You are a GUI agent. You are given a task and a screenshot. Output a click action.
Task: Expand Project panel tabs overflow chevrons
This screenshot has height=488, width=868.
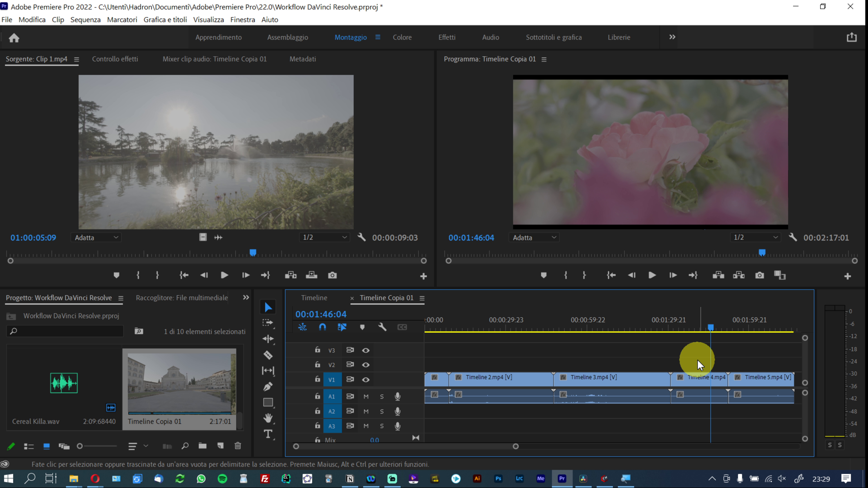point(246,297)
